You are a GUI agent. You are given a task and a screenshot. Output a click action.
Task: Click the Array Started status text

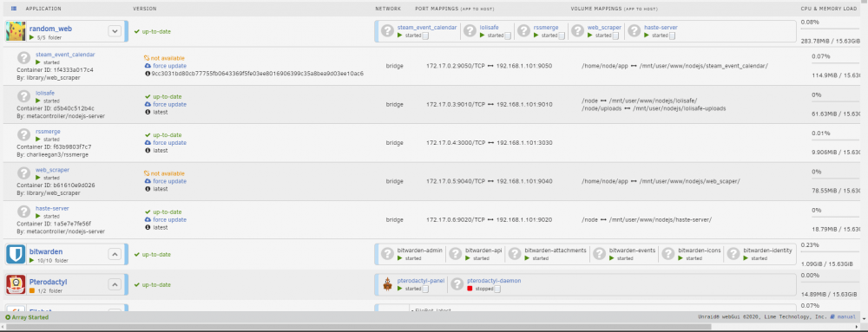point(30,317)
